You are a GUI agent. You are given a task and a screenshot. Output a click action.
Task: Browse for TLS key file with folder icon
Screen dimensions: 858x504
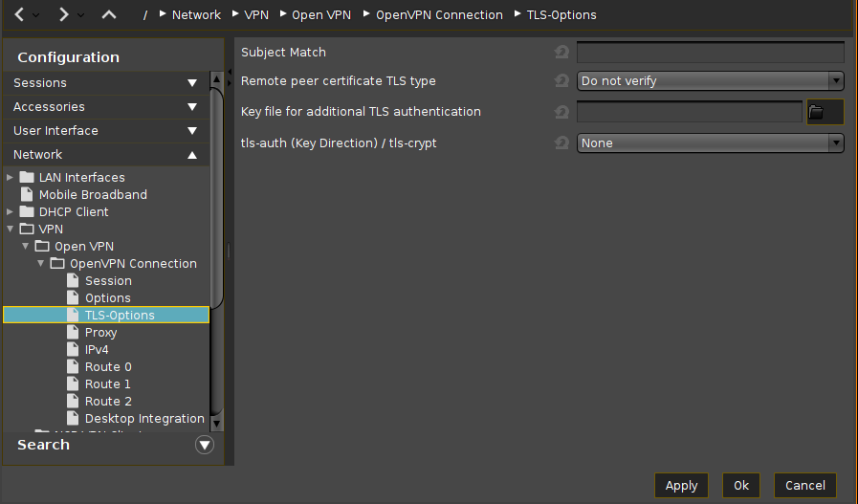click(817, 112)
